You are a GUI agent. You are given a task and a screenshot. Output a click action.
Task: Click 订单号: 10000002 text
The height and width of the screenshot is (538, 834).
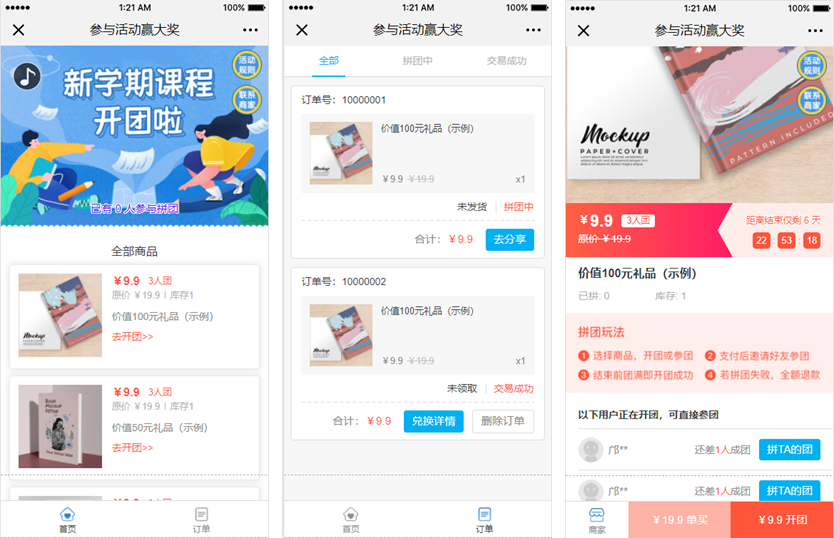tap(344, 282)
